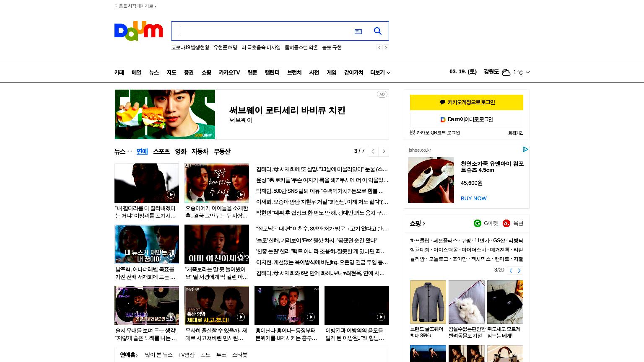This screenshot has height=362, width=644.
Task: Go to next shopping page arrow
Action: pos(519,271)
